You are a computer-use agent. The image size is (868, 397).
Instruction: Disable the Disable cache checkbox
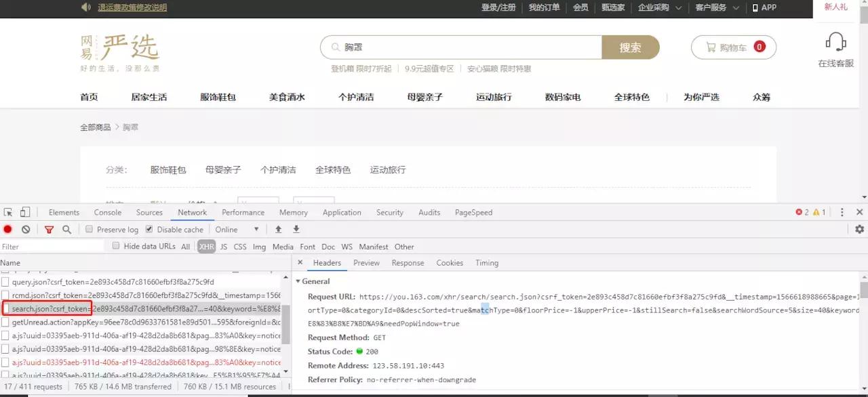(149, 229)
